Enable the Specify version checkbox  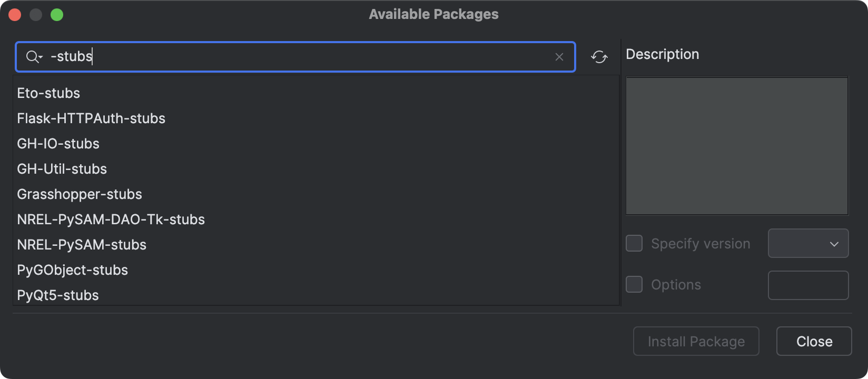coord(634,243)
